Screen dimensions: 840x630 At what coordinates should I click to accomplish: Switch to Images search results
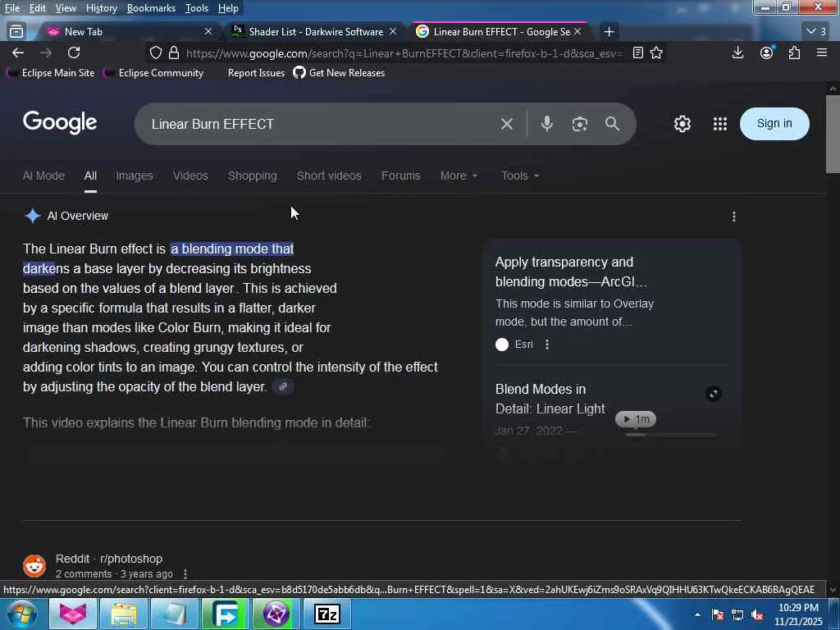[x=135, y=176]
